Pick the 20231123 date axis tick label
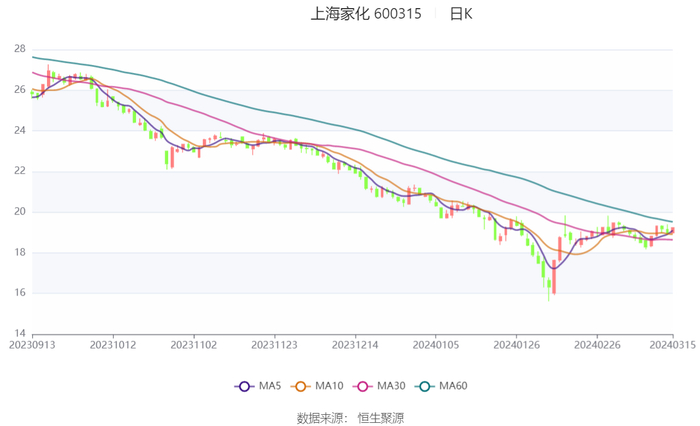The width and height of the screenshot is (700, 426). coord(274,345)
